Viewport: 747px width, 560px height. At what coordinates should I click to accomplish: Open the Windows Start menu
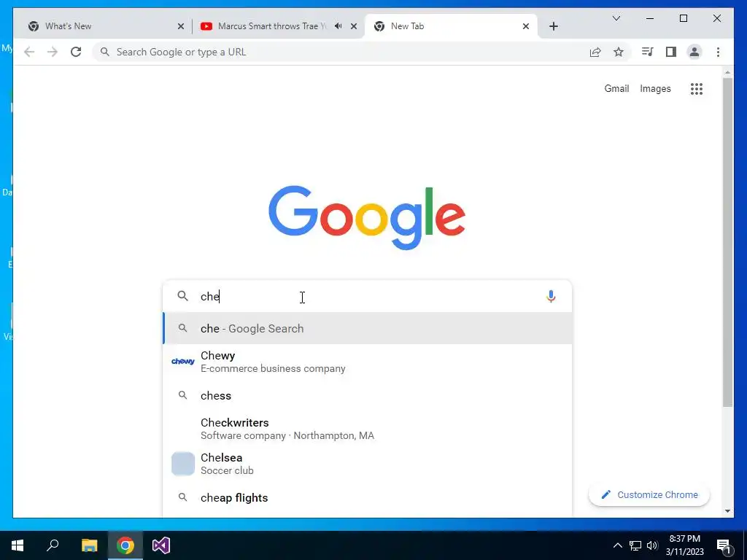pos(18,545)
